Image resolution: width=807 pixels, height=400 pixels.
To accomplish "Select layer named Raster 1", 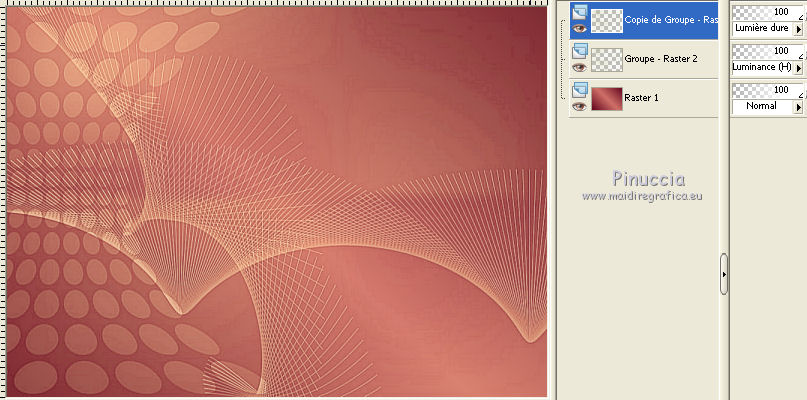I will point(641,97).
